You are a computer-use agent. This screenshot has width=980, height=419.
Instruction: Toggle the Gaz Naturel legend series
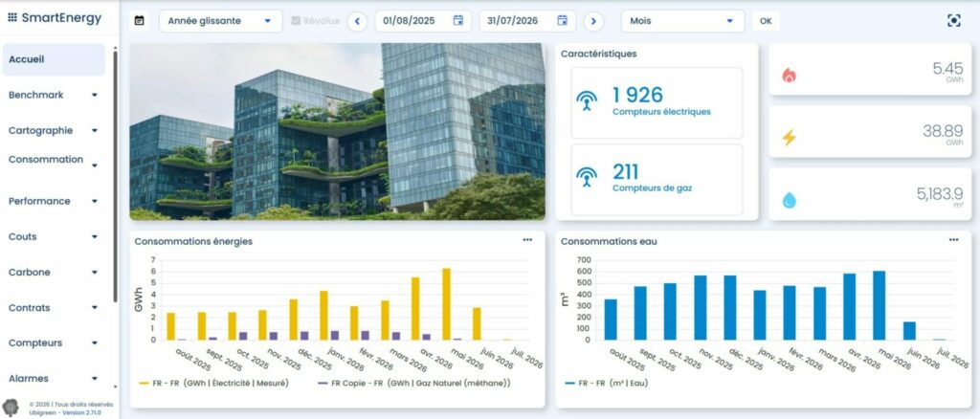[414, 383]
